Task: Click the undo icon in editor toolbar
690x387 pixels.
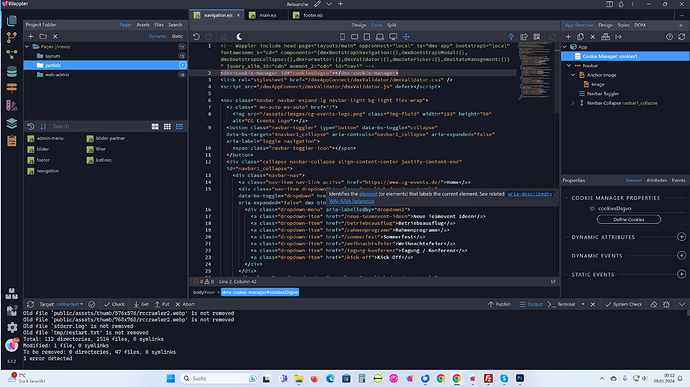Action: point(196,37)
